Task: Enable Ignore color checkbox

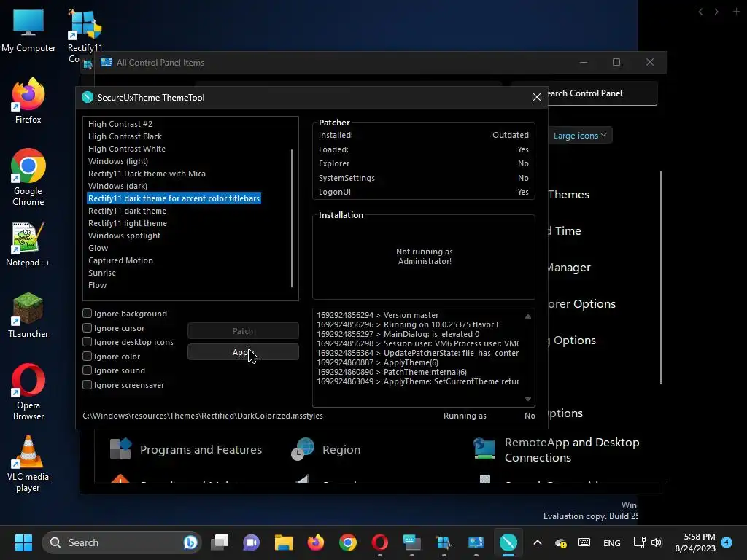Action: pos(88,356)
